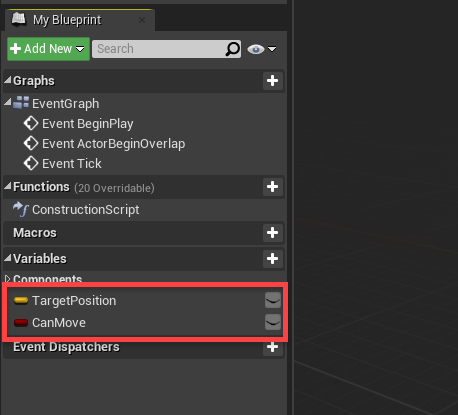Viewport: 458px width, 415px height.
Task: Click the Event Tick diamond icon
Action: pos(31,163)
